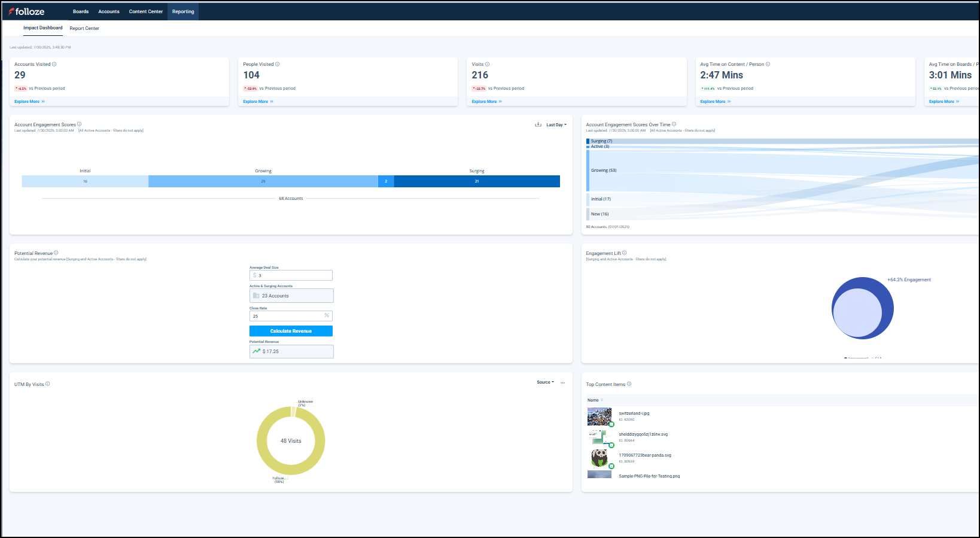Download the Account Engagement Scores chart
The width and height of the screenshot is (980, 538).
tap(538, 124)
